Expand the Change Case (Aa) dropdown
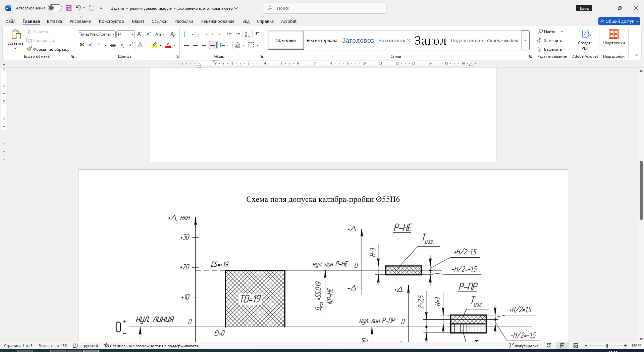This screenshot has width=644, height=352. (x=163, y=34)
